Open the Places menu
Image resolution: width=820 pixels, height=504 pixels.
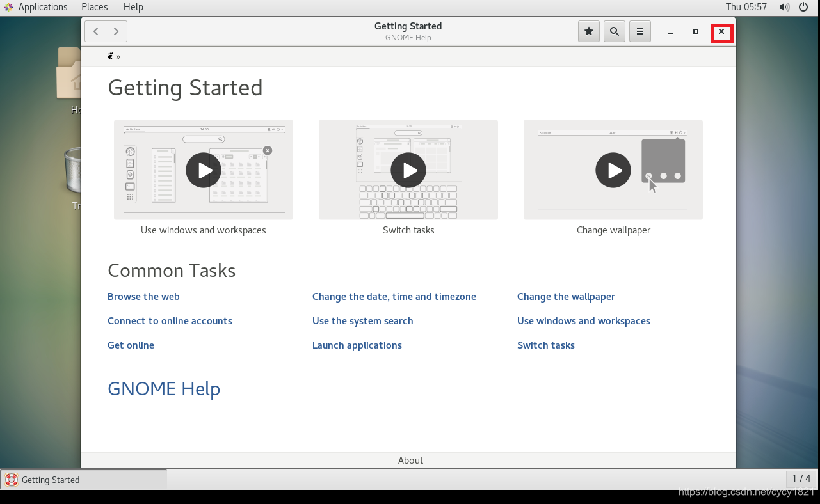(x=95, y=7)
